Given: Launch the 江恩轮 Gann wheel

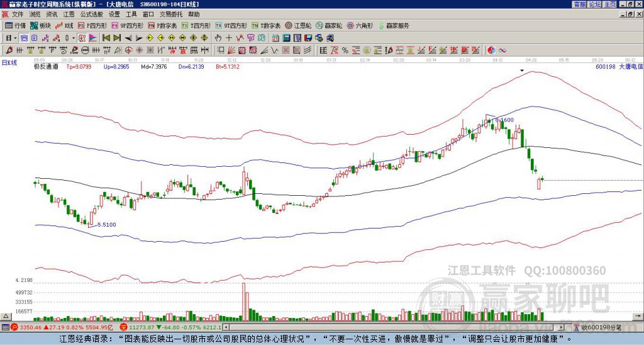Looking at the screenshot, I should pyautogui.click(x=299, y=25).
